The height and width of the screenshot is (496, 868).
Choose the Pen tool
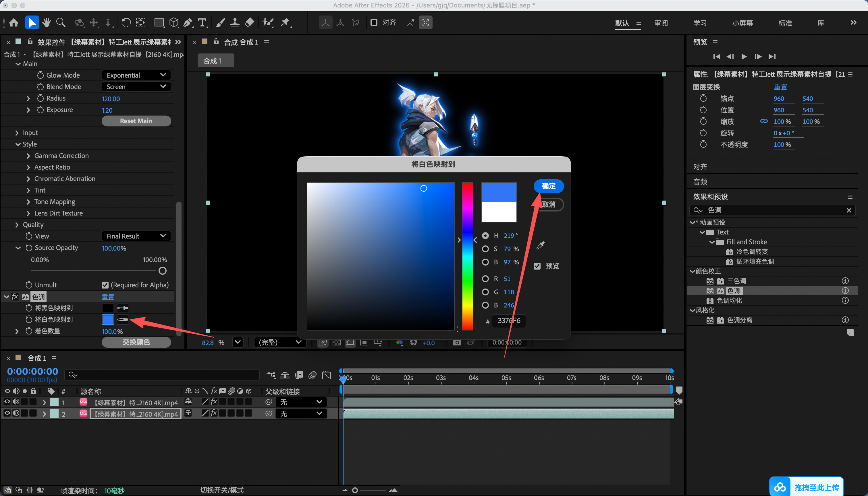click(x=188, y=22)
